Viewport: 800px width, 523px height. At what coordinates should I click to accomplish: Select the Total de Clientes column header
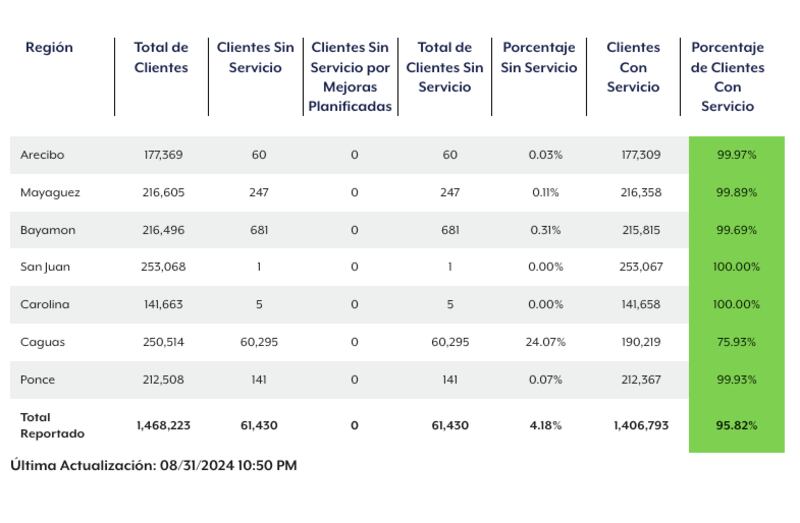coord(161,57)
